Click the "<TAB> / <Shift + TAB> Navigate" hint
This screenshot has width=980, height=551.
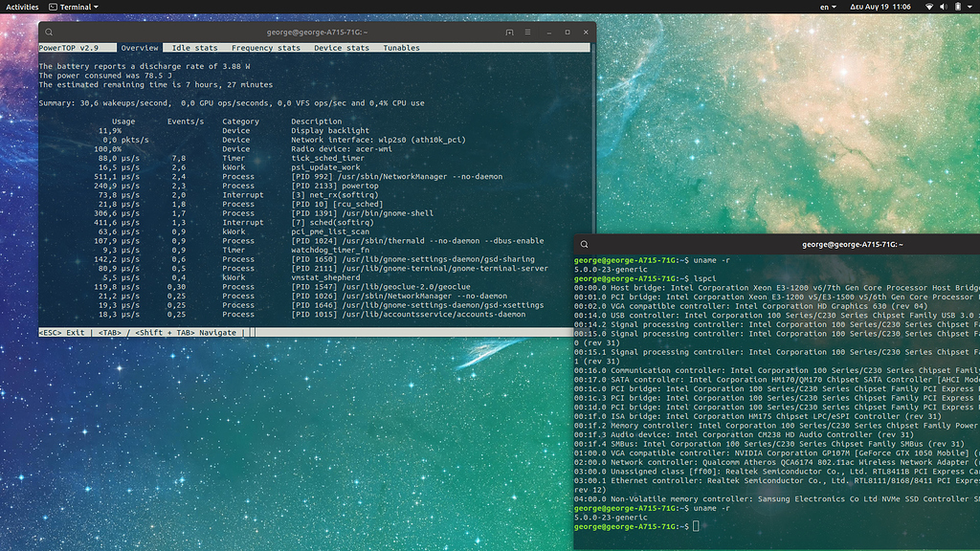167,333
